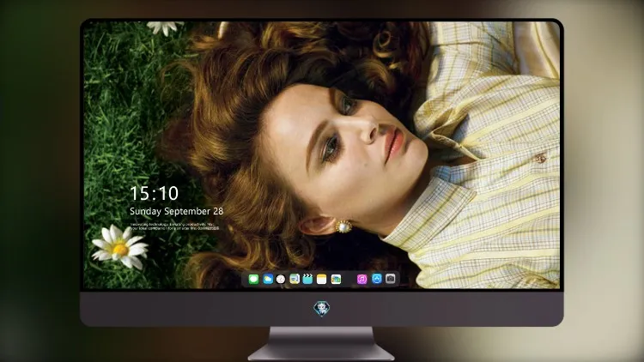Open the Clock app in dock
Image resolution: width=644 pixels, height=362 pixels.
point(281,279)
